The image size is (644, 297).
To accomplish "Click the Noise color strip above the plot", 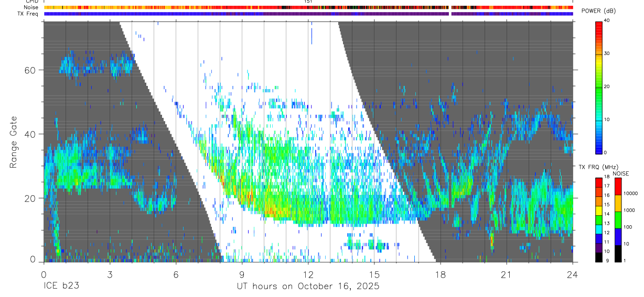I will 308,7.
